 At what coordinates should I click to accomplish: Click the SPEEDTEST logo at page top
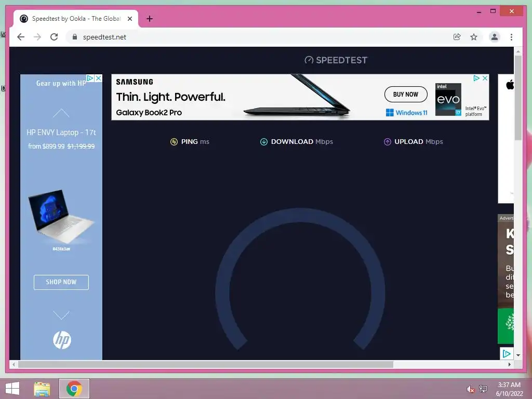[x=336, y=60]
